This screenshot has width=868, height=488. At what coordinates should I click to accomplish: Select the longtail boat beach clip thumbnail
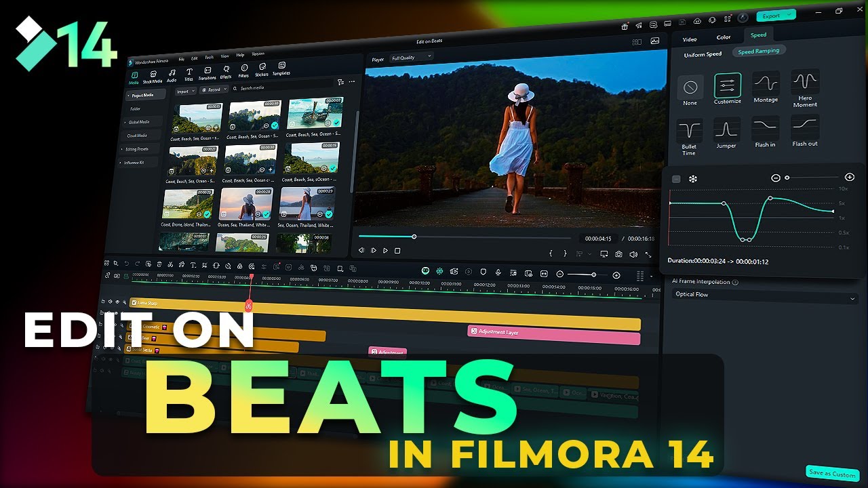[x=315, y=113]
